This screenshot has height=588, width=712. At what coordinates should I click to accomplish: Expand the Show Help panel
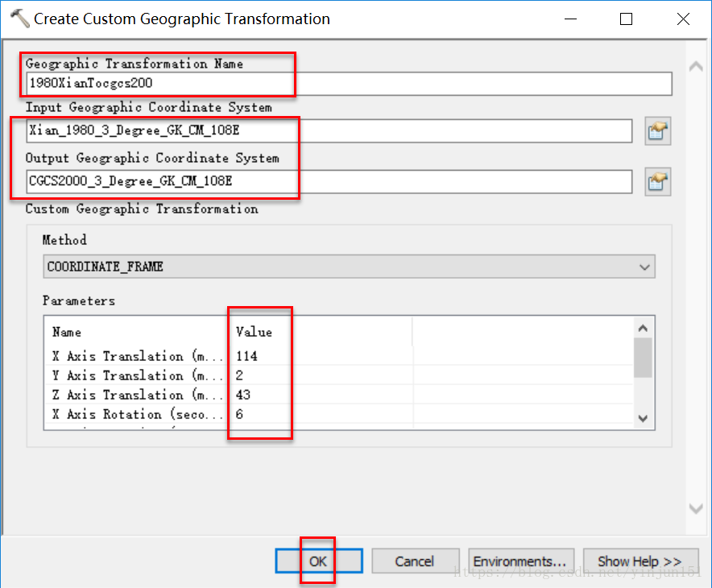(640, 561)
